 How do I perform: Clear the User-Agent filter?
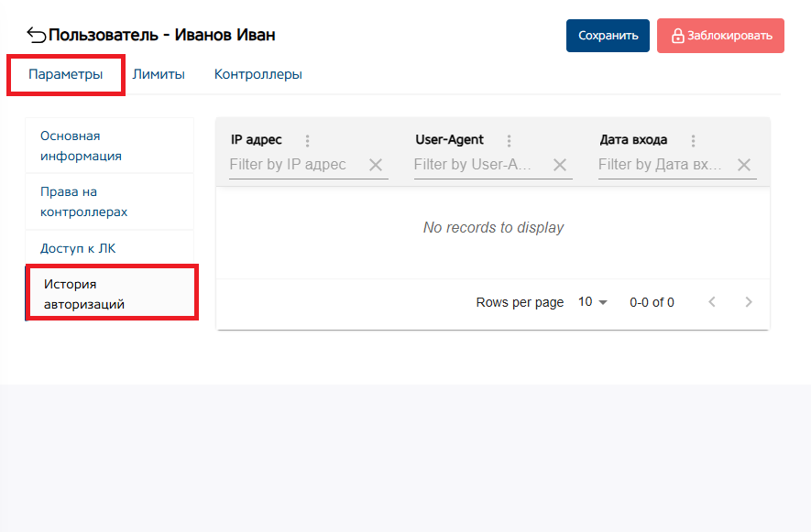(560, 165)
